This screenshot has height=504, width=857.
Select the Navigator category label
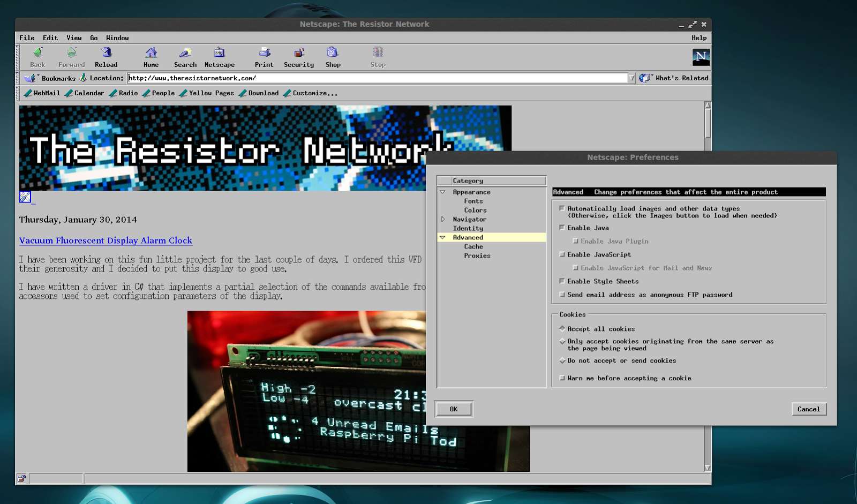[x=470, y=219]
